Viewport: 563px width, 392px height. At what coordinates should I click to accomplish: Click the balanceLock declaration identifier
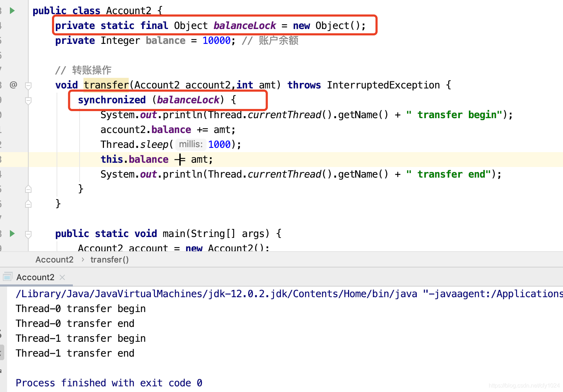(x=245, y=25)
